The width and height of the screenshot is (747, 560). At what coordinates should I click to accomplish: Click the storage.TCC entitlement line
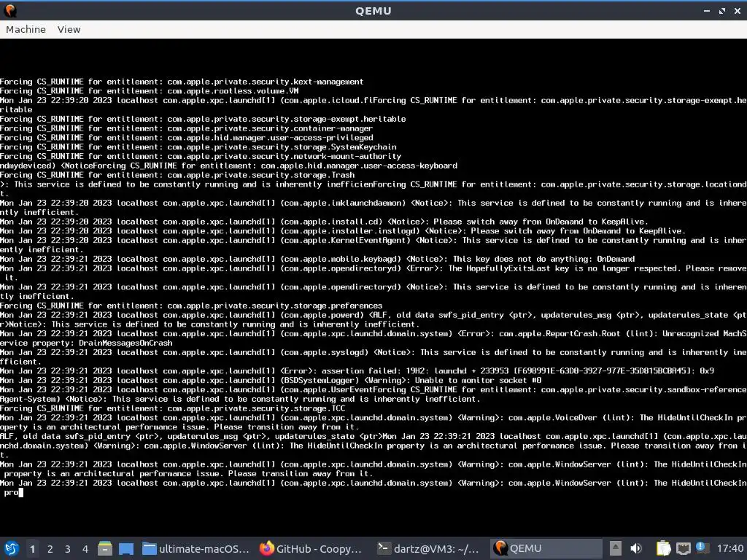(x=172, y=408)
